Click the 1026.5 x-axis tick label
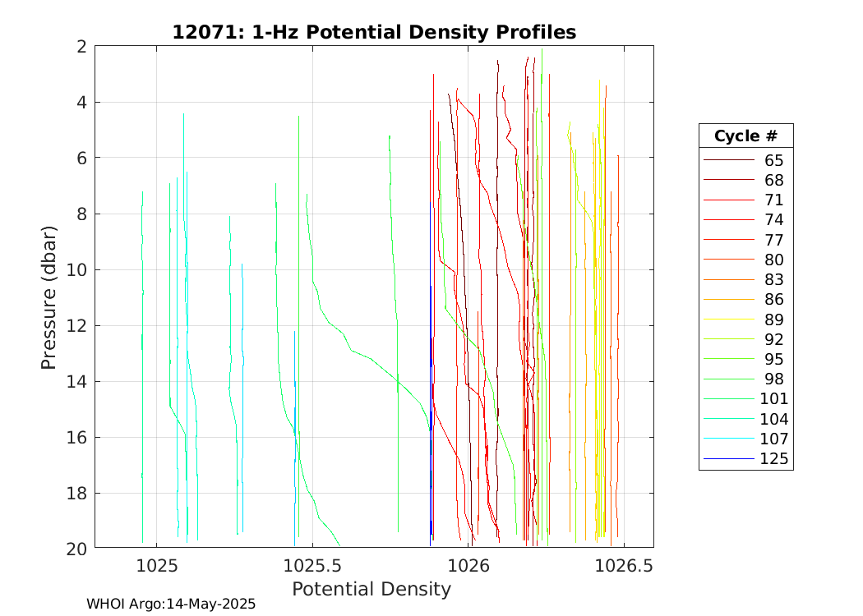 624,565
